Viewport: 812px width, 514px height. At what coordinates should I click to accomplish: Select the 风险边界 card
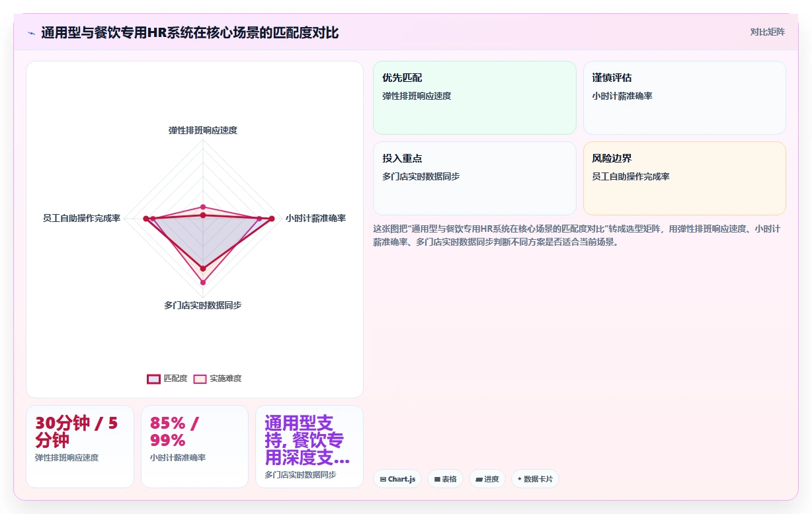[684, 178]
